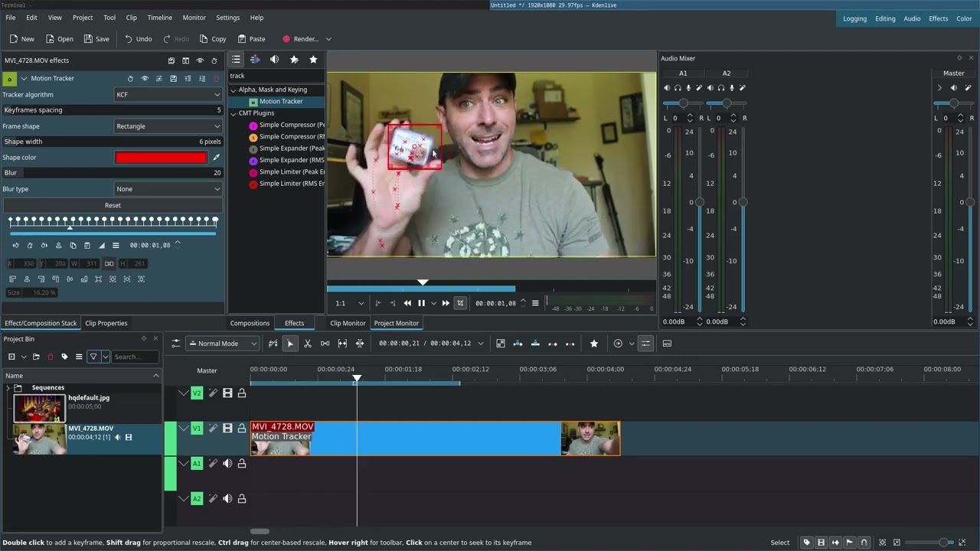980x551 pixels.
Task: Mute the A1 channel in Audio Mixer
Action: (666, 87)
